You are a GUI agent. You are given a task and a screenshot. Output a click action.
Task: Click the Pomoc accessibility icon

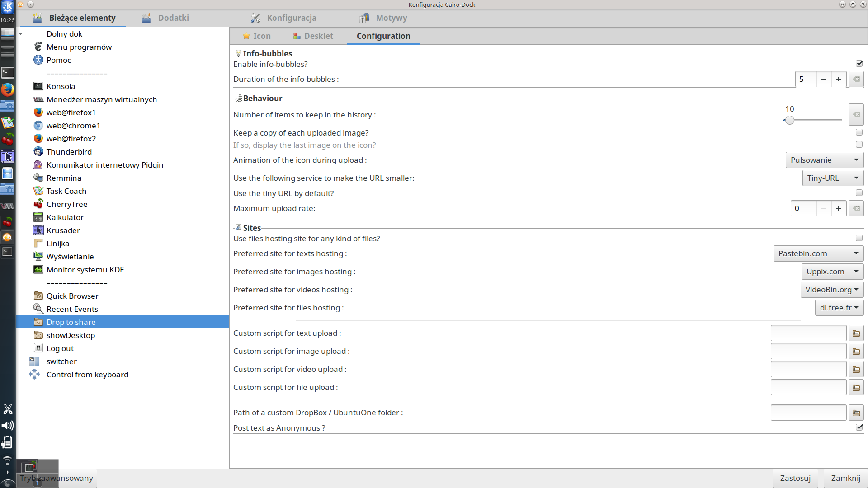click(x=38, y=60)
